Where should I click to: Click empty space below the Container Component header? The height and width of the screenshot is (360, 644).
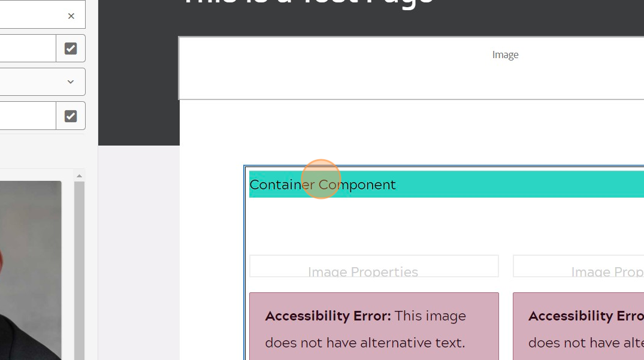(446, 226)
